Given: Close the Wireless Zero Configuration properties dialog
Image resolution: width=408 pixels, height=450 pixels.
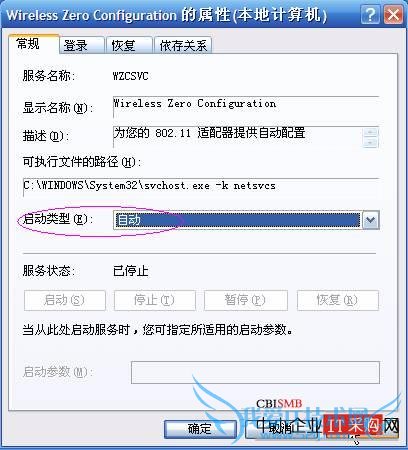Looking at the screenshot, I should (x=393, y=15).
